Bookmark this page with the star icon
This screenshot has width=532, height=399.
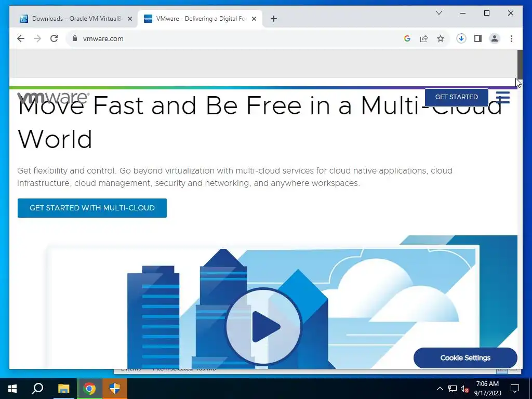point(441,38)
